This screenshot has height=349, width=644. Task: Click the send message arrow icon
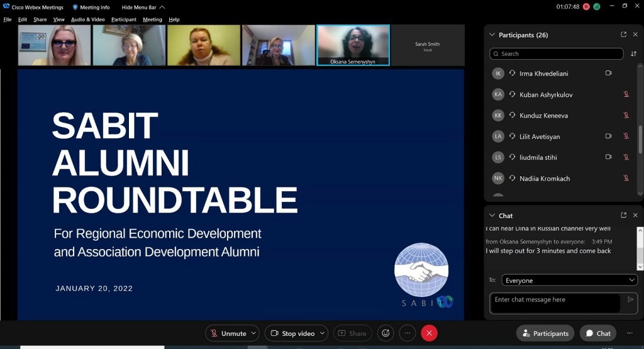tap(630, 300)
